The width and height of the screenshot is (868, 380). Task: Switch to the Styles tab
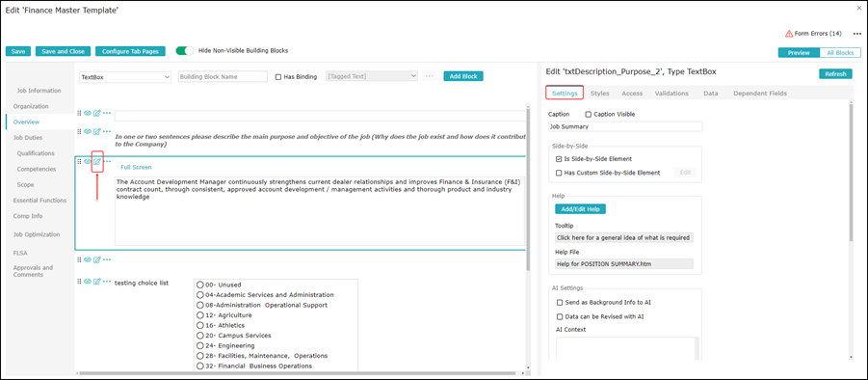(x=599, y=93)
